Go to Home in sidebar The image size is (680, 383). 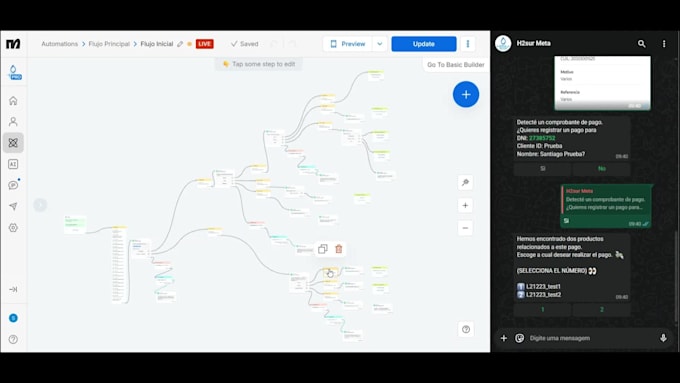(x=13, y=101)
